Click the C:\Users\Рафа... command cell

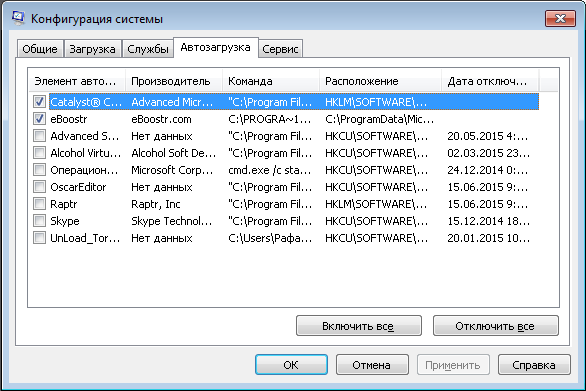270,238
